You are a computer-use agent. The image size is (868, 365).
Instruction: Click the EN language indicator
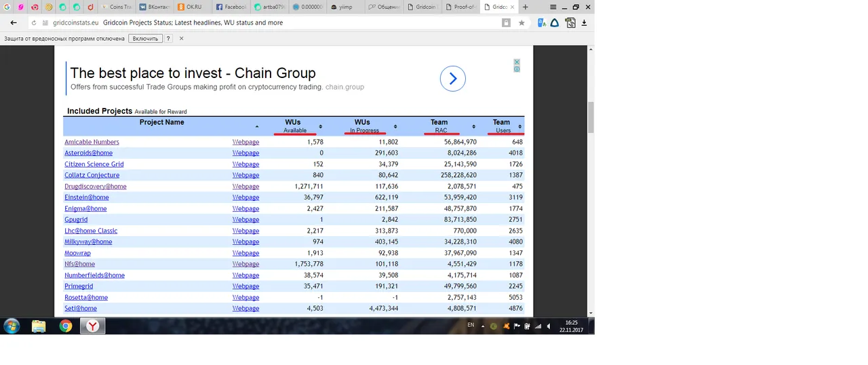(471, 325)
